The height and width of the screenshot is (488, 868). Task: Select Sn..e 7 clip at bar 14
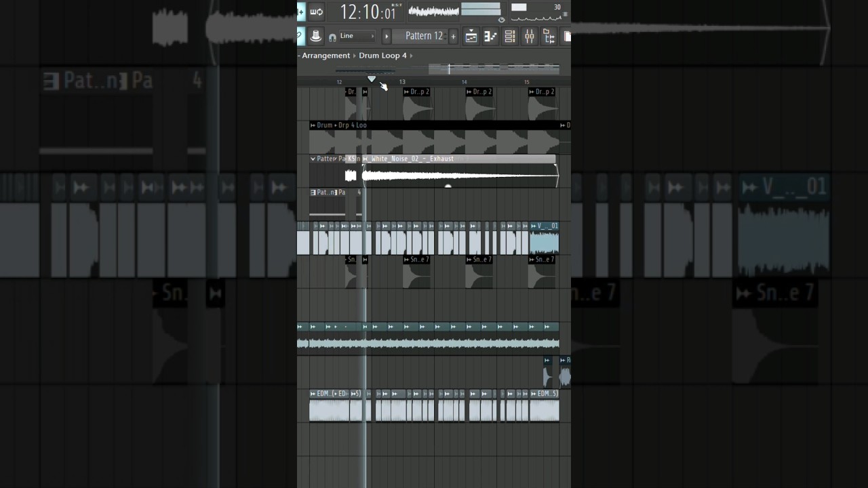point(480,272)
